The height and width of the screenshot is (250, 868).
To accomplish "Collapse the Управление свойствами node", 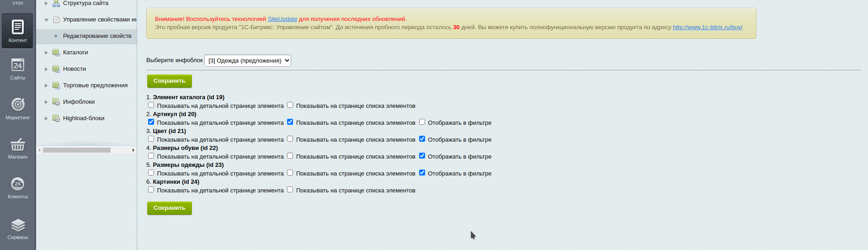I will click(46, 20).
